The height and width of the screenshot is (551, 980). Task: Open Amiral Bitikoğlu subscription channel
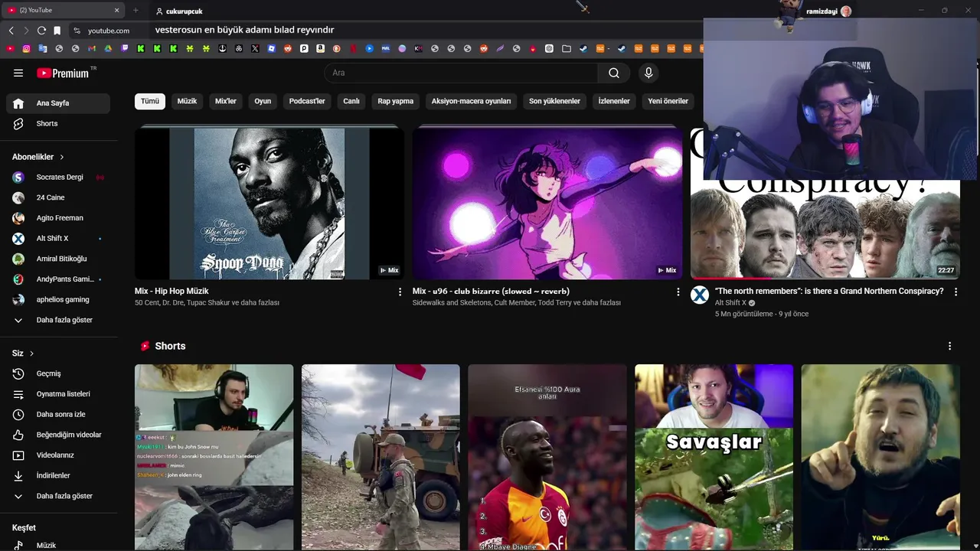(58, 259)
